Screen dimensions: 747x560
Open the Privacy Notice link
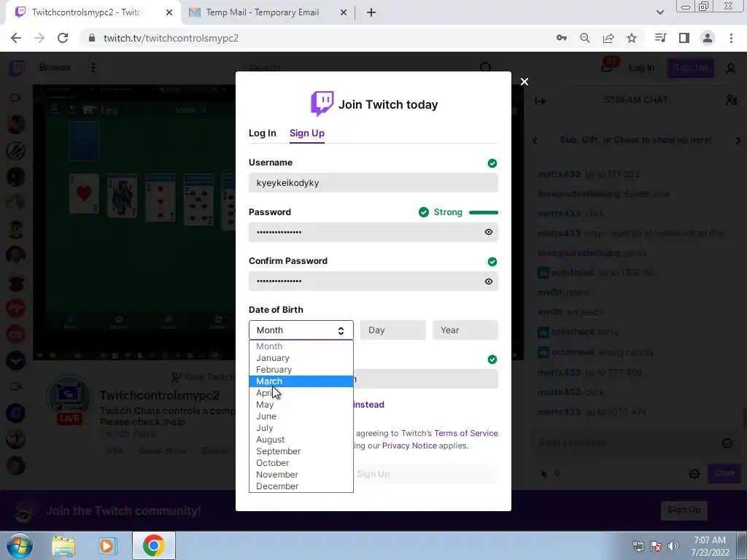click(409, 446)
